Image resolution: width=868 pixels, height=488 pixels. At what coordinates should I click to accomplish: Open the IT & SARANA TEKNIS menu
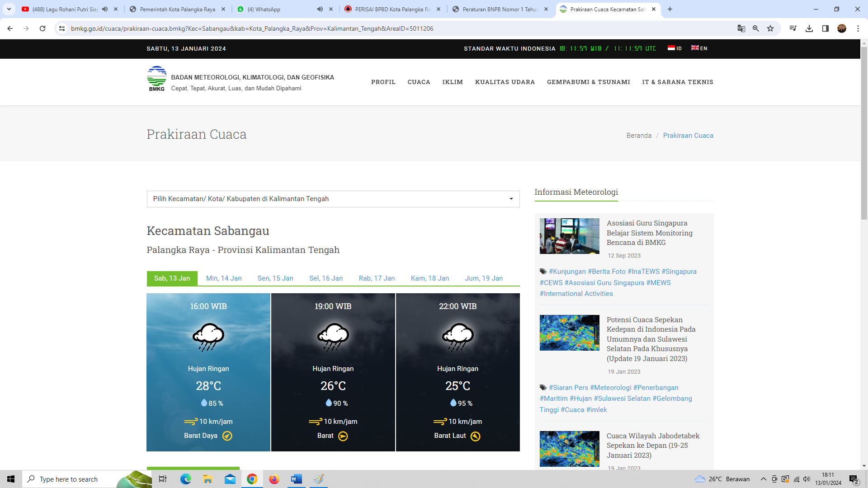point(678,82)
